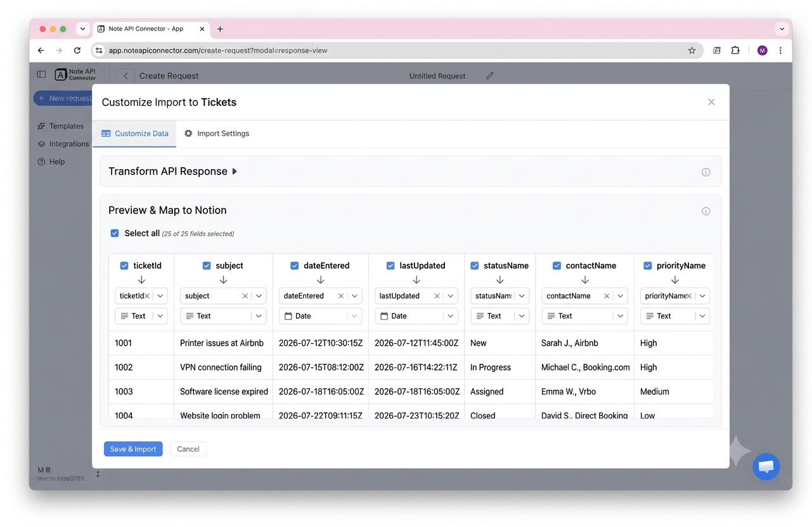The height and width of the screenshot is (527, 812).
Task: Open the statusName field mapping dropdown
Action: coord(522,296)
